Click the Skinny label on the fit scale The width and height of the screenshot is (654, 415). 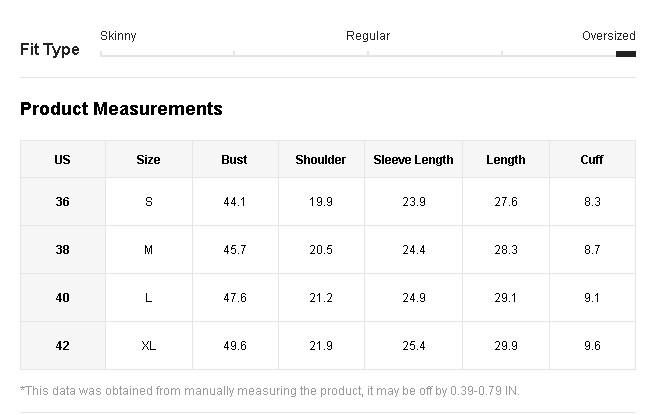(118, 36)
